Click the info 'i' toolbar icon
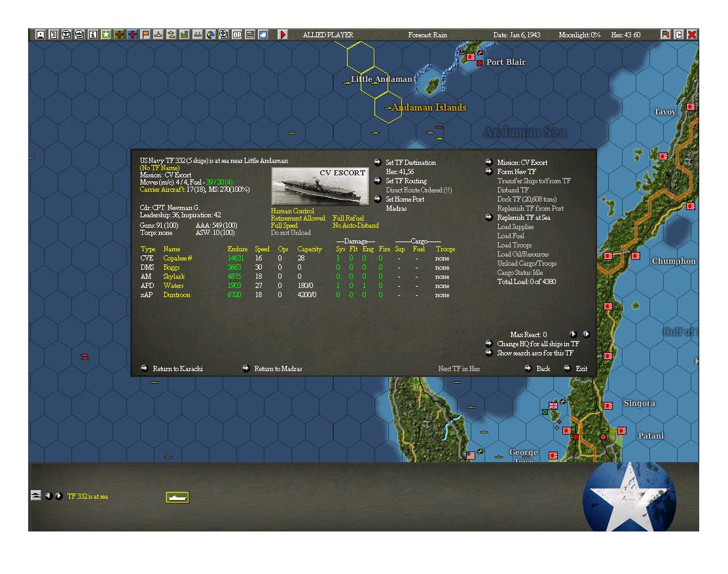 tap(93, 35)
